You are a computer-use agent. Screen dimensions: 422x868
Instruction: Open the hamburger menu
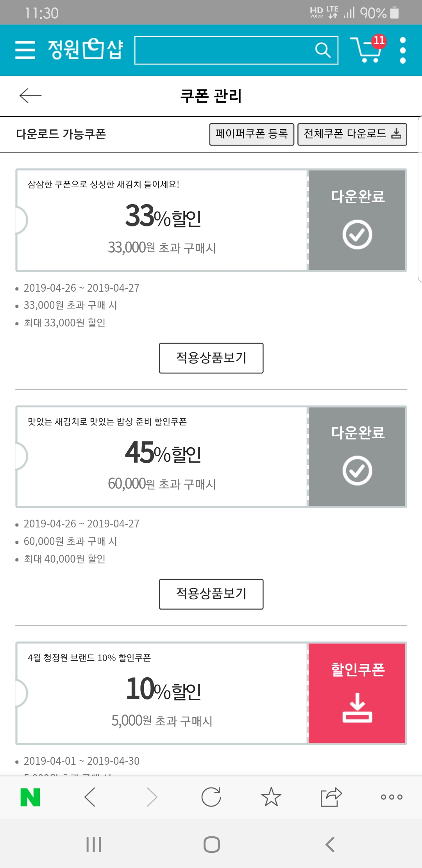click(x=25, y=50)
